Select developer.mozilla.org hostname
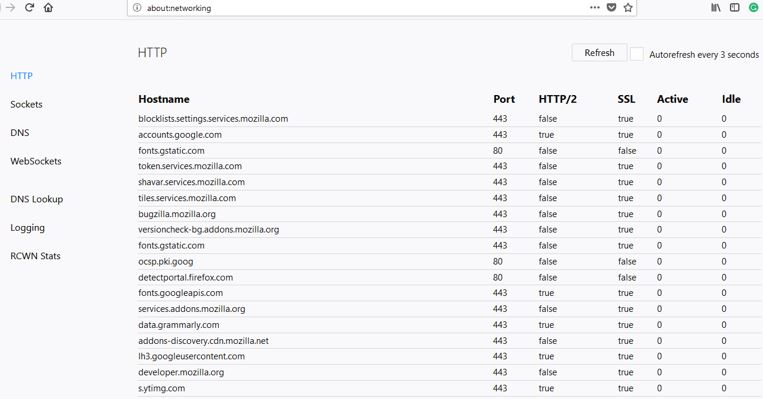 [181, 372]
